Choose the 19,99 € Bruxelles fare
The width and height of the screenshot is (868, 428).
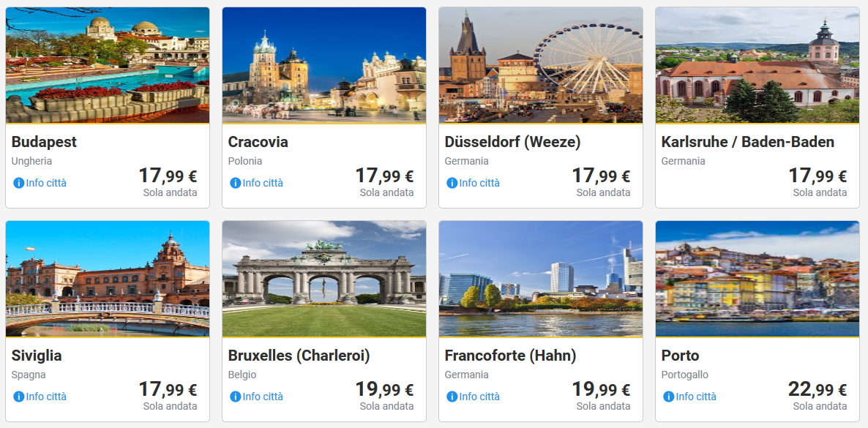(x=384, y=390)
